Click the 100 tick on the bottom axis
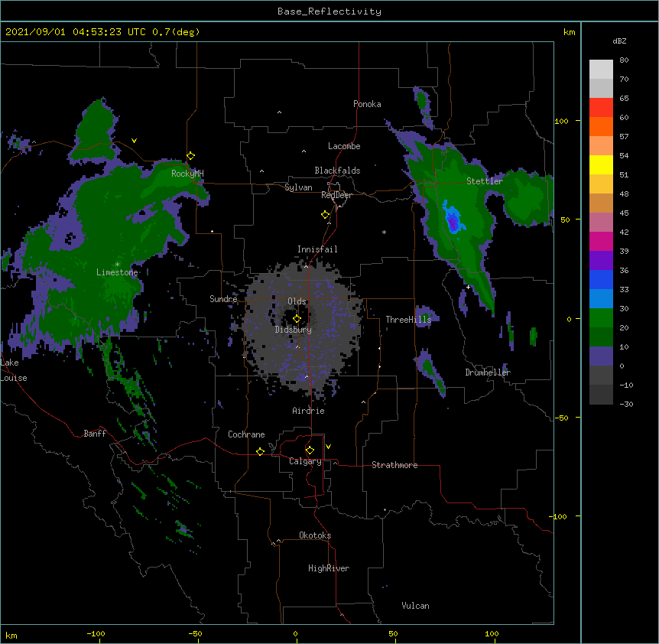659x644 pixels. tap(492, 634)
